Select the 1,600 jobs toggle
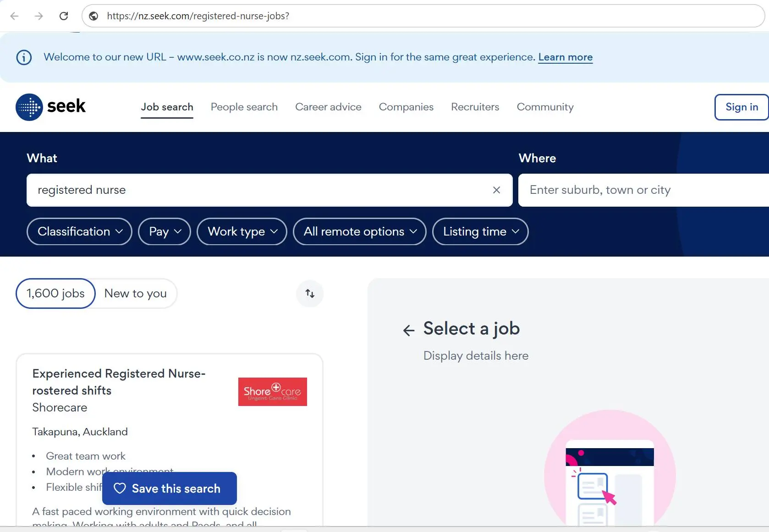The image size is (769, 532). [55, 294]
